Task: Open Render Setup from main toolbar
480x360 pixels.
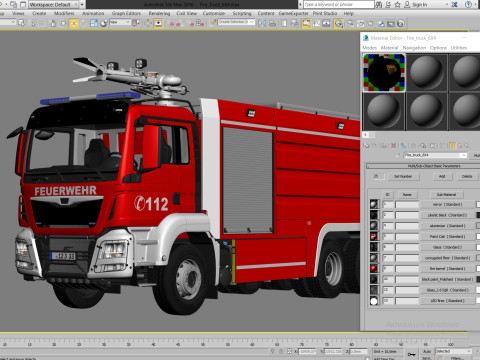Action: (350, 23)
